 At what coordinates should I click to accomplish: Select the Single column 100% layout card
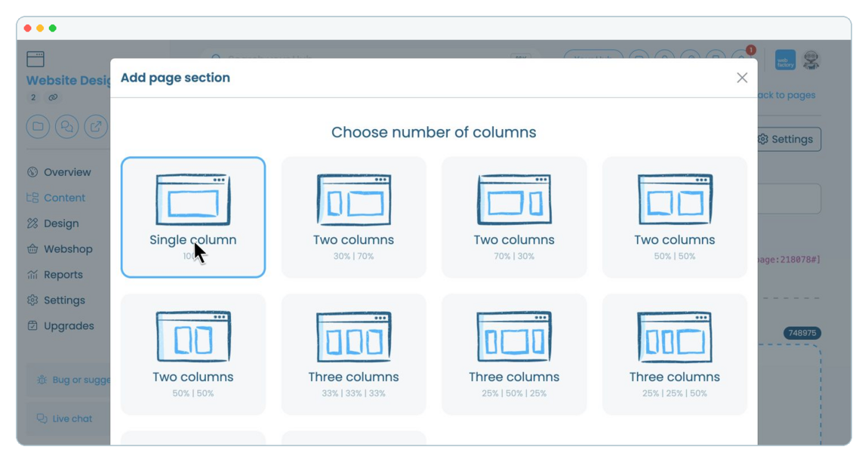tap(193, 217)
